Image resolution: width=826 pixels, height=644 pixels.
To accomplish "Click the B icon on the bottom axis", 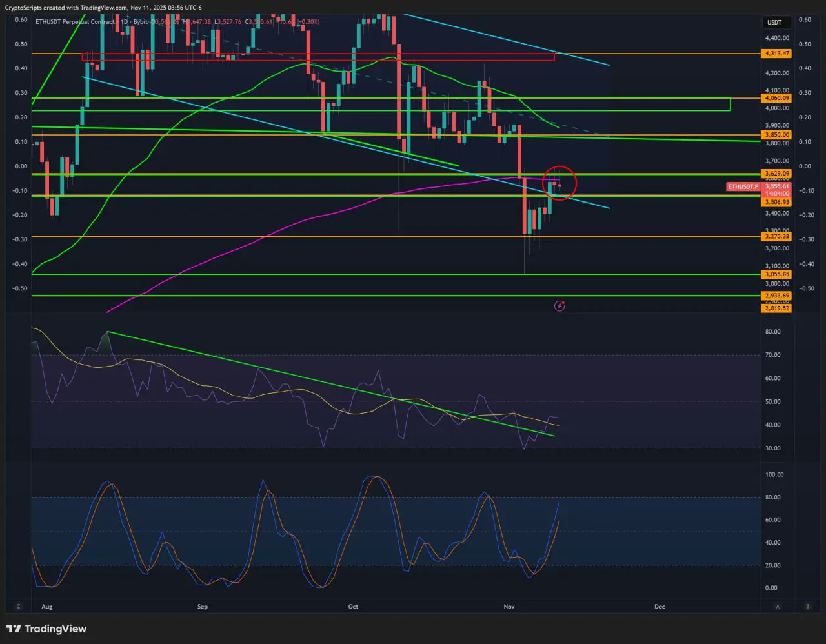I will coord(808,607).
